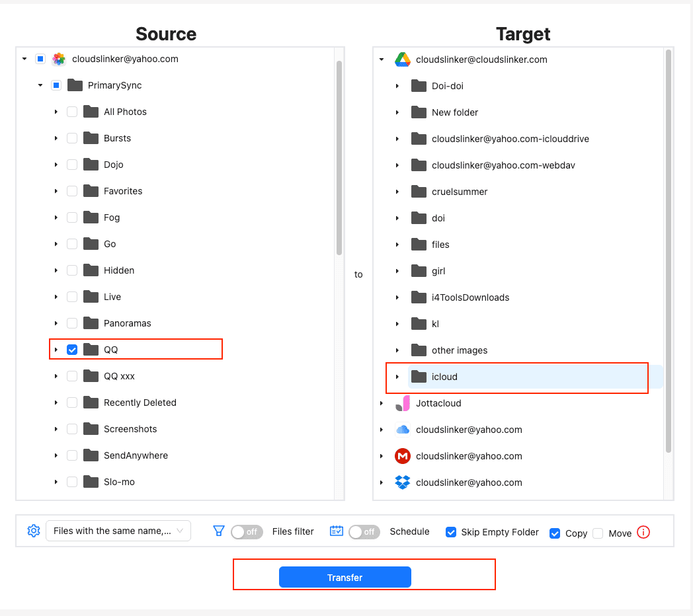Click the Dropbox account icon
Viewport: 693px width, 616px height.
click(x=403, y=482)
